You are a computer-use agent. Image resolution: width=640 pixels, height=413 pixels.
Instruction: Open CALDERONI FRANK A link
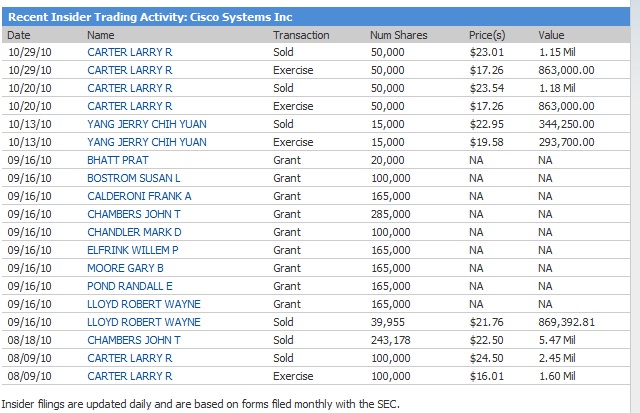coord(139,196)
